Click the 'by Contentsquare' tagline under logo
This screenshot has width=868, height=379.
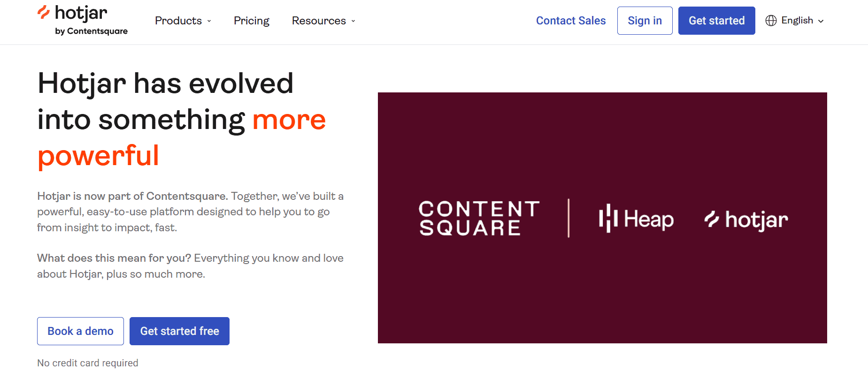[x=91, y=31]
